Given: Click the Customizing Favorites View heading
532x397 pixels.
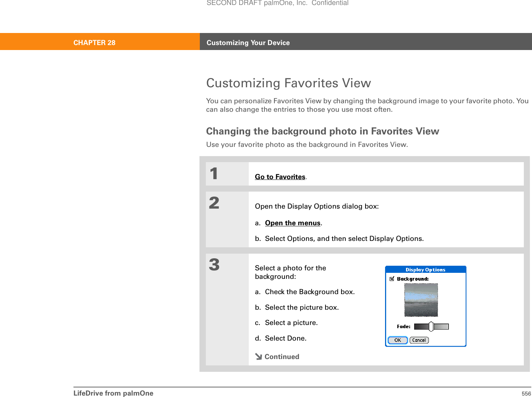Looking at the screenshot, I should pos(289,83).
